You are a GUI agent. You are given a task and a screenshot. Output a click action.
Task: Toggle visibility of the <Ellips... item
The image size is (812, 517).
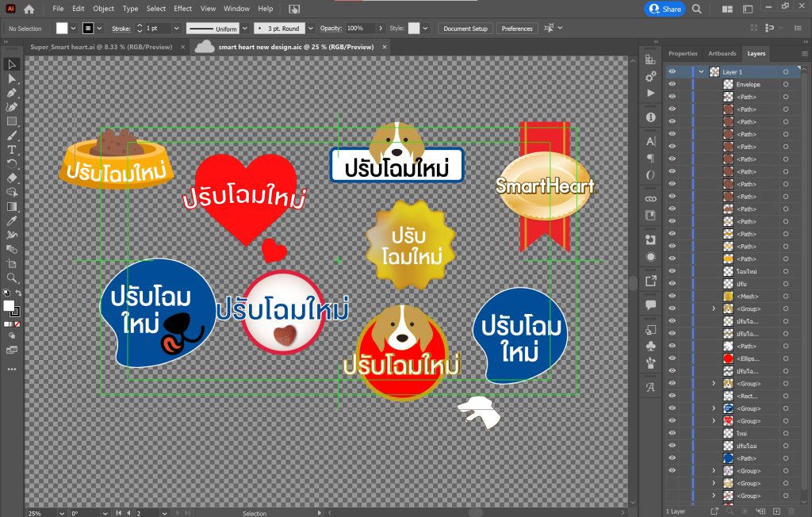(672, 358)
